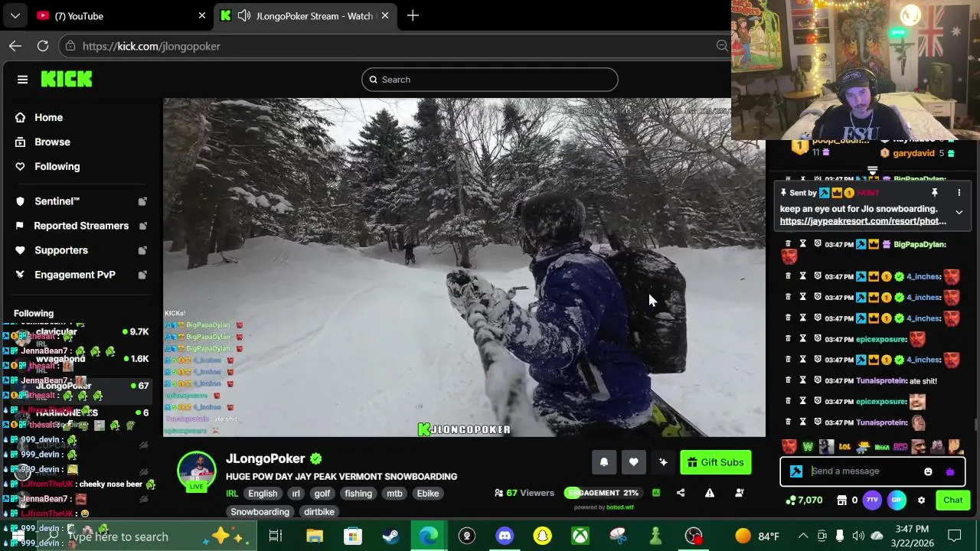Image resolution: width=980 pixels, height=551 pixels.
Task: Select the fishing tag
Action: point(358,494)
